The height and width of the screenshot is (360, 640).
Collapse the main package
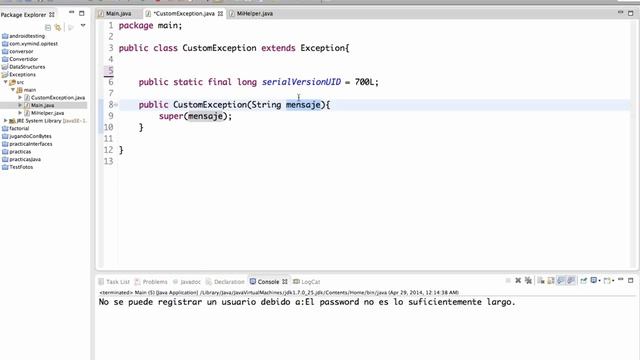pyautogui.click(x=13, y=90)
